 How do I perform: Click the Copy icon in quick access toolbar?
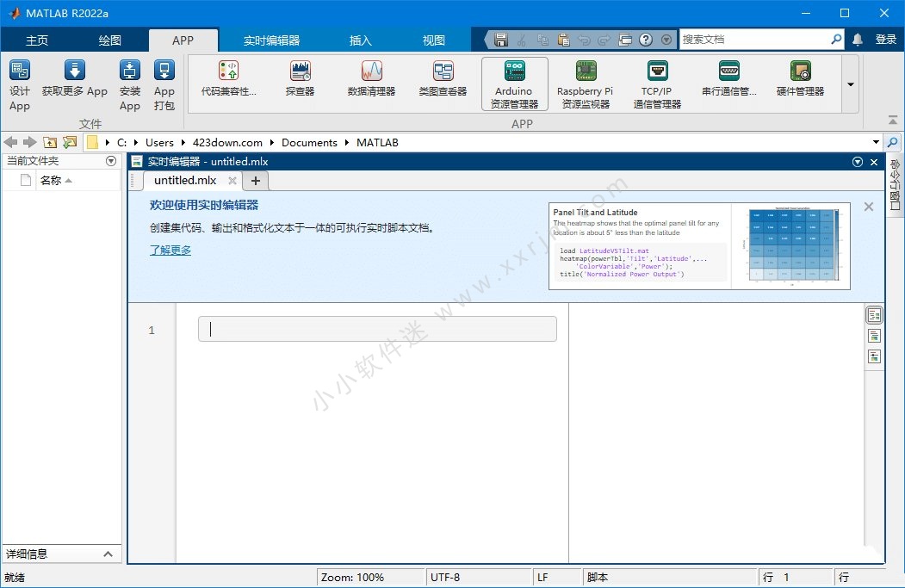542,40
